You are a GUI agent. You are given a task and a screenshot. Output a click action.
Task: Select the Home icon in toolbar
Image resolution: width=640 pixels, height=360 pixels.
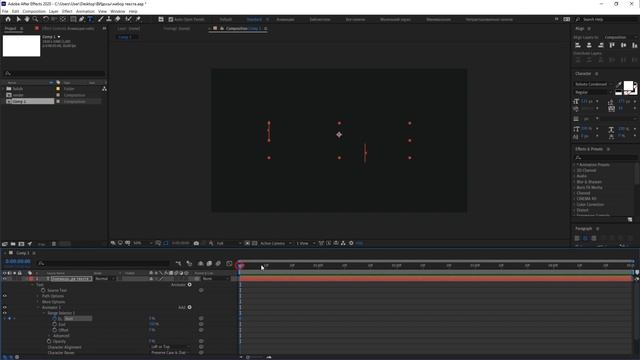pos(8,19)
